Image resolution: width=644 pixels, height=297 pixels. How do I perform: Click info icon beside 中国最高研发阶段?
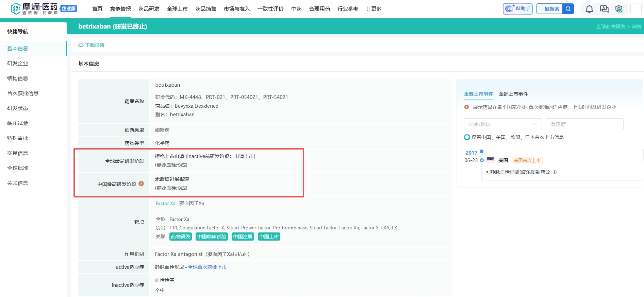[x=141, y=184]
